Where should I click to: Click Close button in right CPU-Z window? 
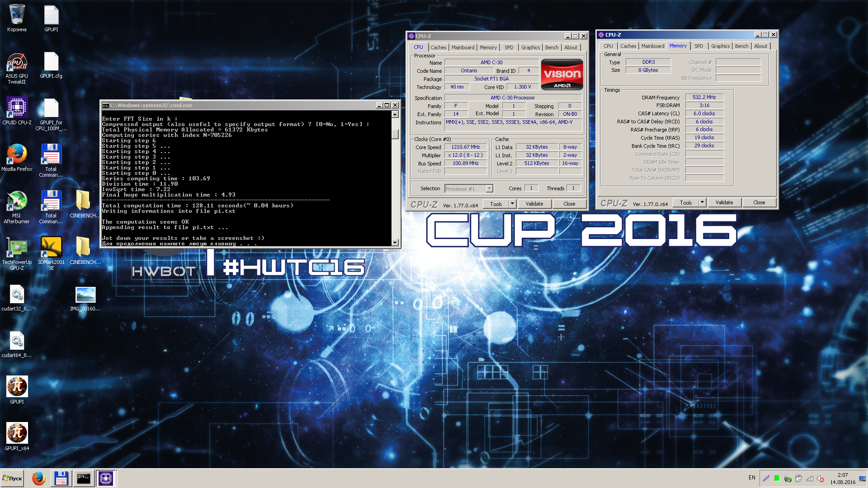[759, 203]
